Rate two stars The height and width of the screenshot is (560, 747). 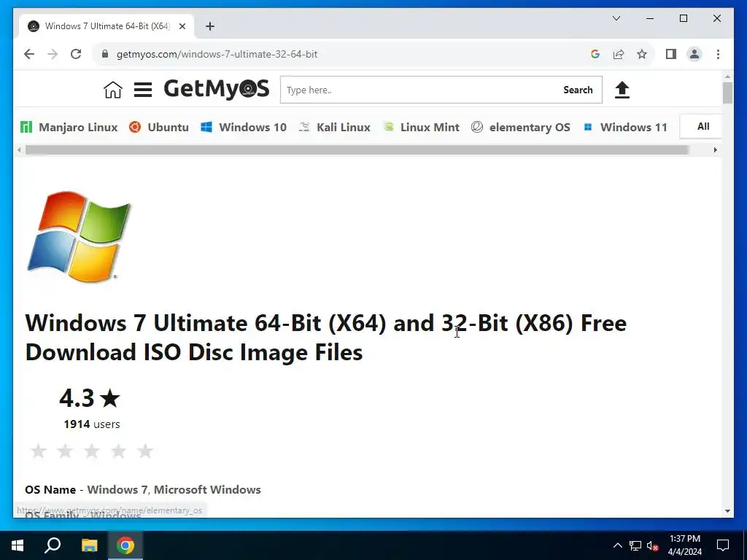[x=65, y=451]
